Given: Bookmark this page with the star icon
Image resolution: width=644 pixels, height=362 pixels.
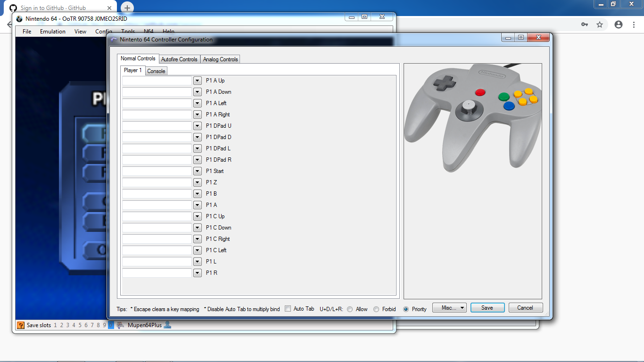Looking at the screenshot, I should tap(600, 25).
